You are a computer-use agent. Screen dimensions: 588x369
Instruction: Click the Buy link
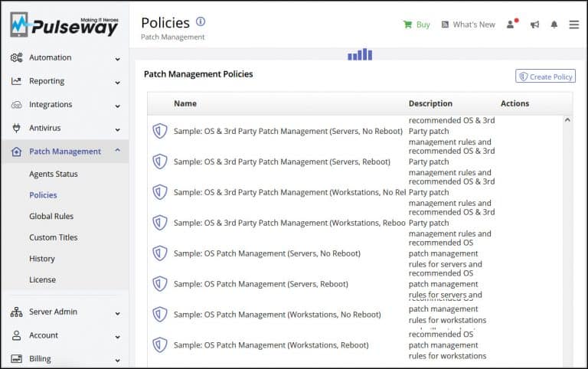[423, 24]
